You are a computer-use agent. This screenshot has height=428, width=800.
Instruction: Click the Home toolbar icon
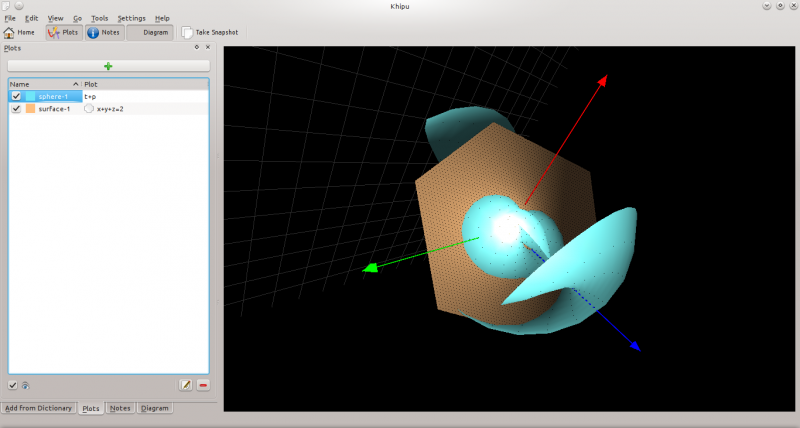19,32
